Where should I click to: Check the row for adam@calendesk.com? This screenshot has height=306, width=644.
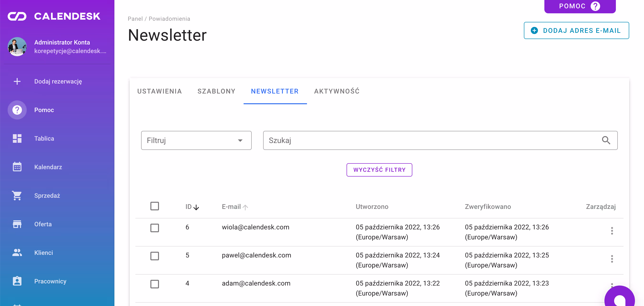(155, 284)
